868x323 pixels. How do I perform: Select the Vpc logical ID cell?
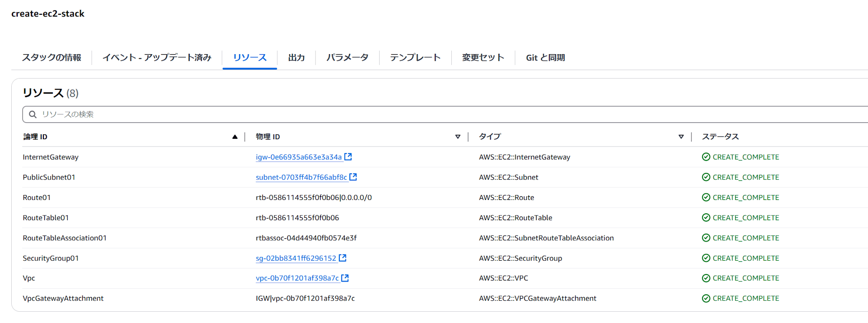(x=29, y=278)
